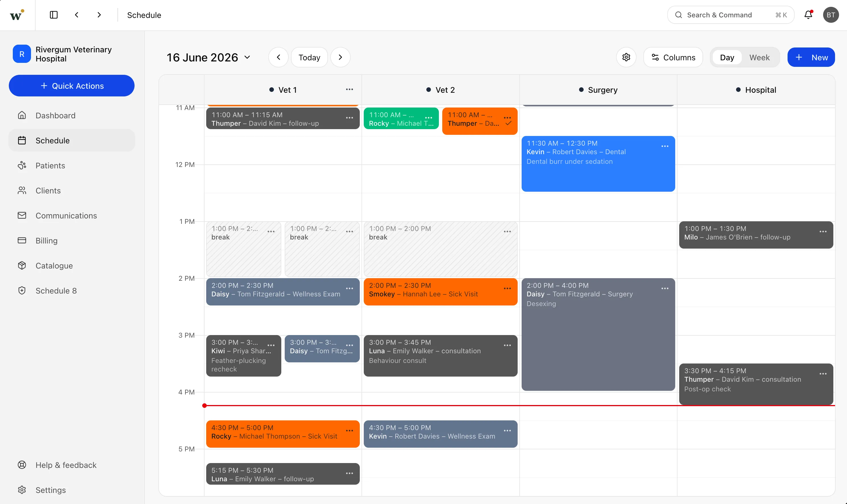The height and width of the screenshot is (504, 847).
Task: Open options for Daisy 3:00 PM appointment
Action: pyautogui.click(x=350, y=345)
